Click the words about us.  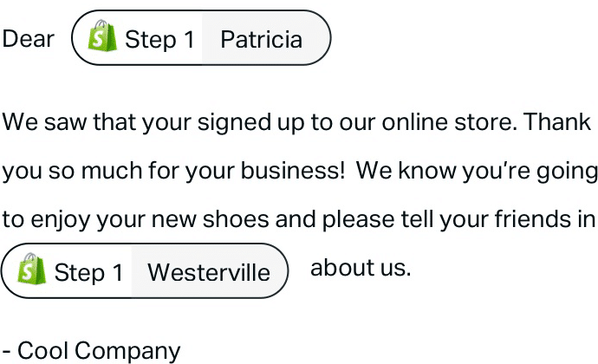pos(361,268)
